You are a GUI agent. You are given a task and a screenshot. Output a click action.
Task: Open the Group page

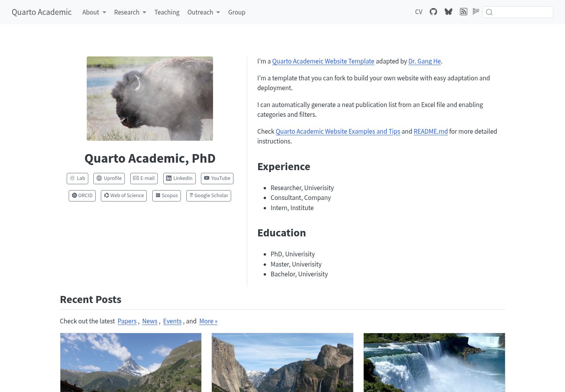coord(237,12)
